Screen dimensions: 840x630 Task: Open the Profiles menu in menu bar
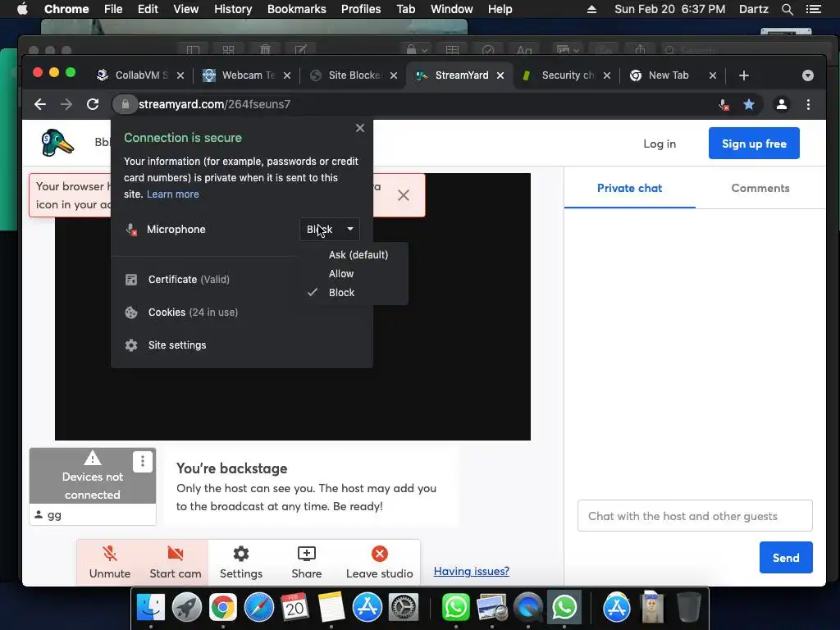click(361, 9)
